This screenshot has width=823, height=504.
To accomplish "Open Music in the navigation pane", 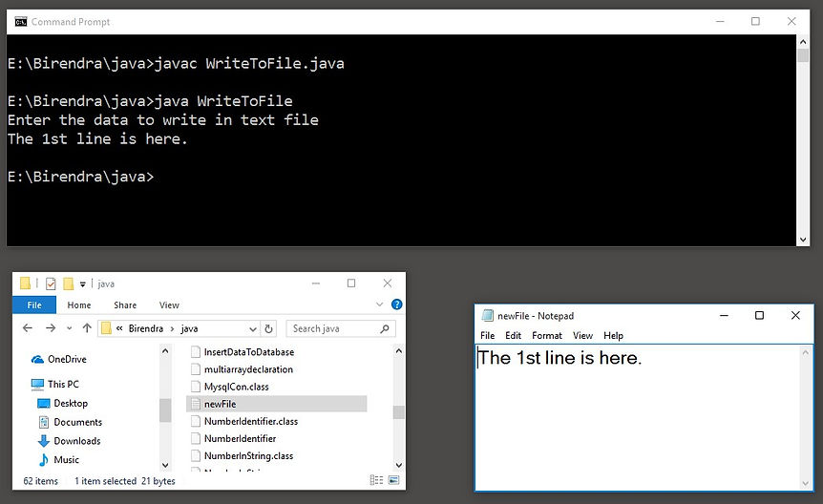I will [x=67, y=460].
